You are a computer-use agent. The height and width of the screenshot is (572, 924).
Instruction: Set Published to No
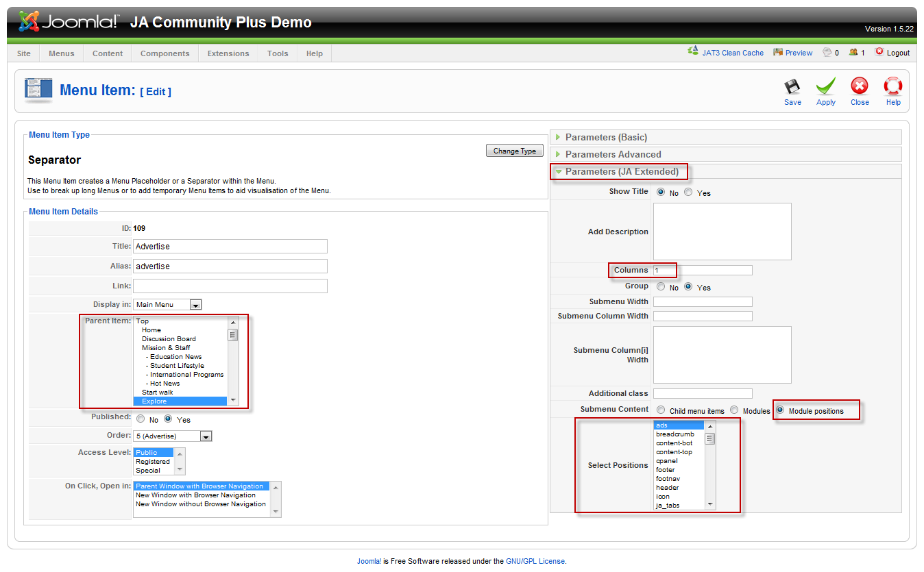pyautogui.click(x=141, y=419)
